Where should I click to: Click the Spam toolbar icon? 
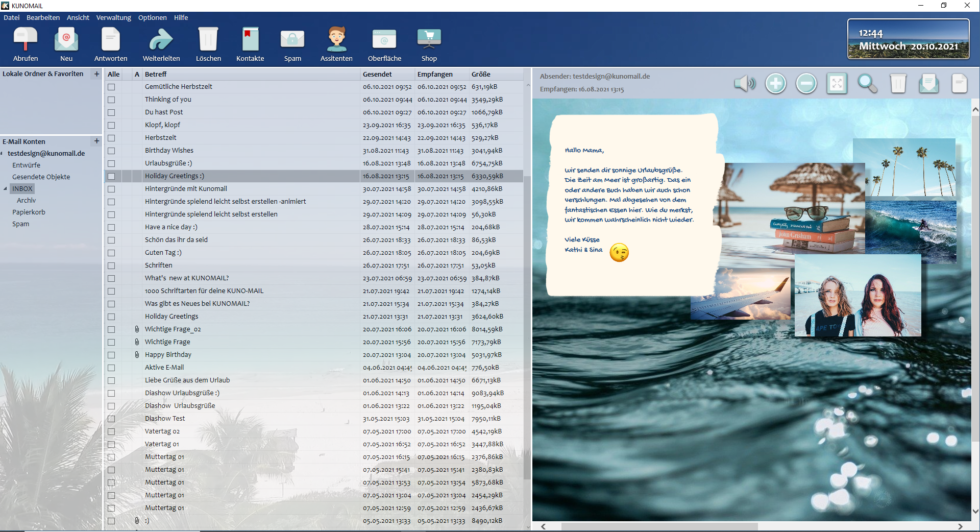292,40
